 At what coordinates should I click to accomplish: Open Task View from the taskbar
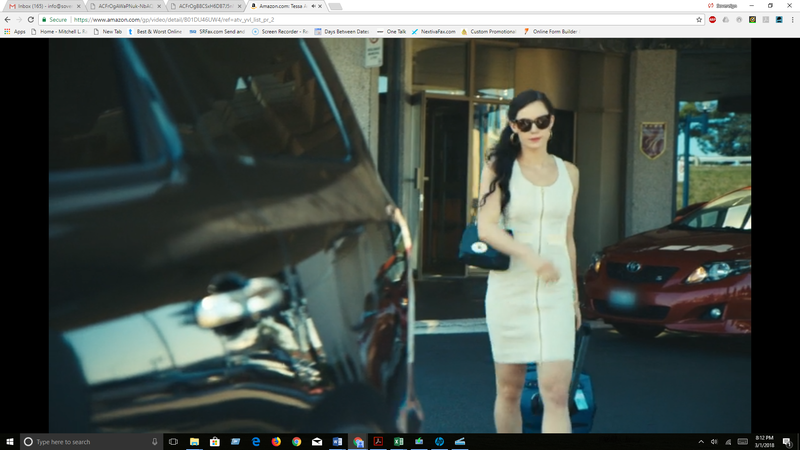point(173,442)
